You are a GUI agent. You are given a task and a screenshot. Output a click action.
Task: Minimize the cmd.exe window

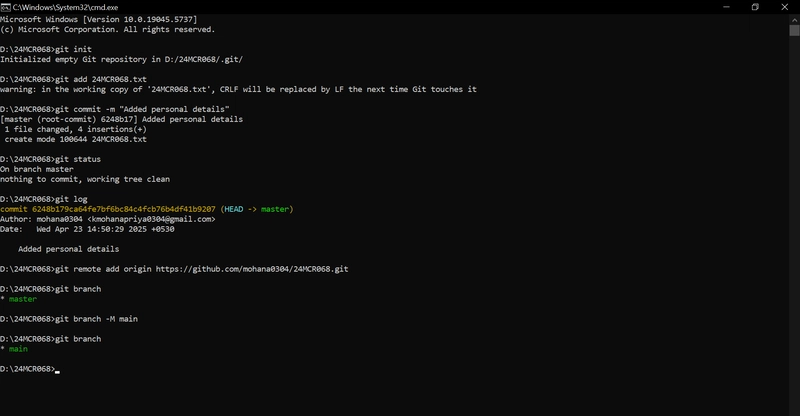[x=726, y=7]
